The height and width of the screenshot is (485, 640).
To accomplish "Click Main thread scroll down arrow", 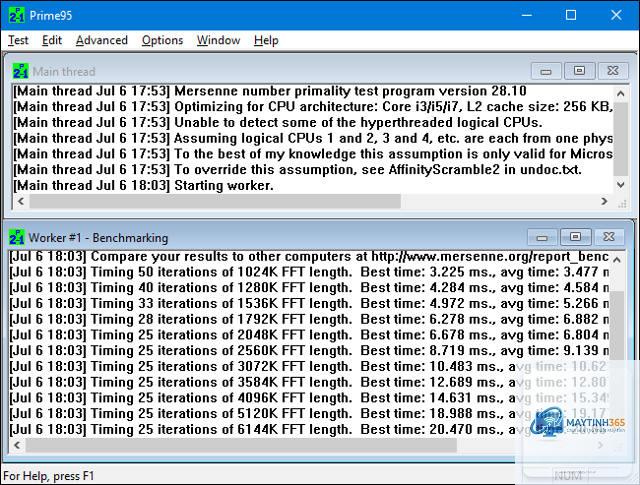I will click(x=621, y=185).
